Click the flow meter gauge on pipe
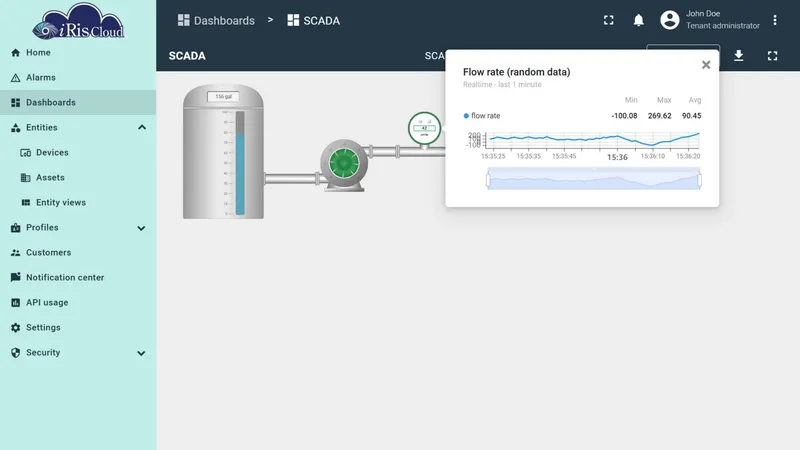The width and height of the screenshot is (800, 450). [424, 128]
